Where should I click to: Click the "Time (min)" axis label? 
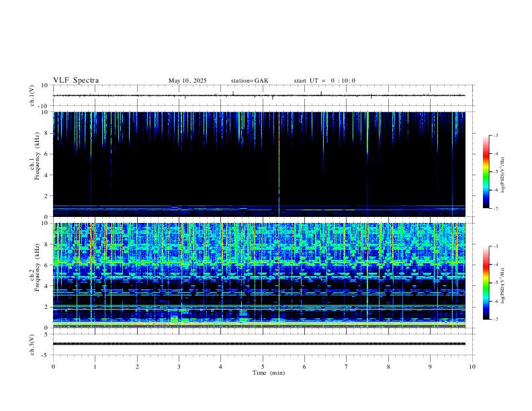click(x=269, y=373)
